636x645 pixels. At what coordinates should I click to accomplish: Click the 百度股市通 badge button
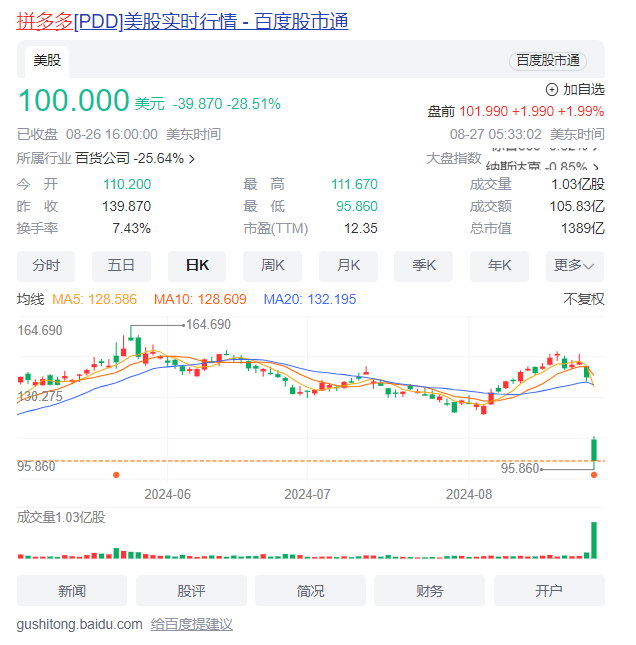(x=548, y=61)
